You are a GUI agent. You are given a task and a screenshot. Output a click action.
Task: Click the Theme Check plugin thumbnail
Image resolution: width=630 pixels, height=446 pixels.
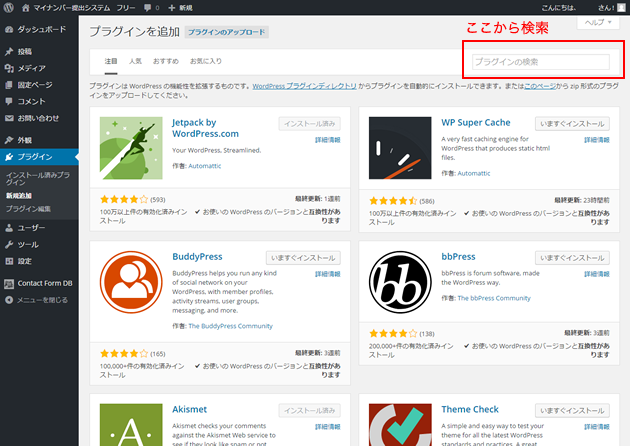400,425
